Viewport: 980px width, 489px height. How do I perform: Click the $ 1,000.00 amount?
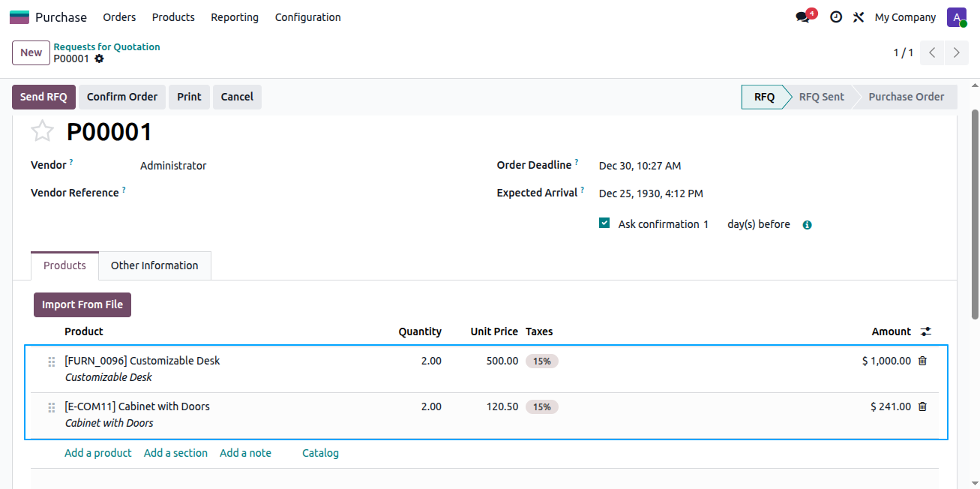[x=886, y=361]
